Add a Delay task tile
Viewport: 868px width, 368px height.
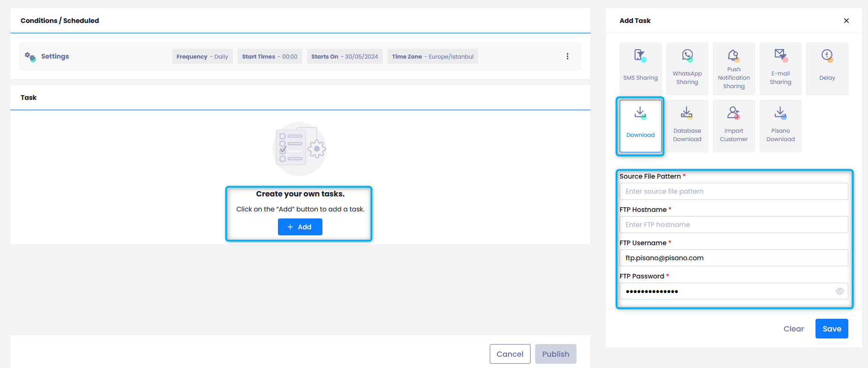827,69
